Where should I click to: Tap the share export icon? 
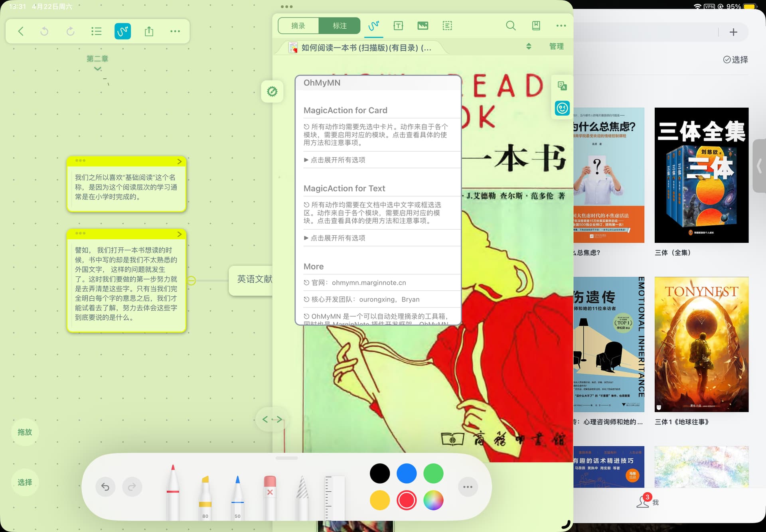[x=149, y=31]
